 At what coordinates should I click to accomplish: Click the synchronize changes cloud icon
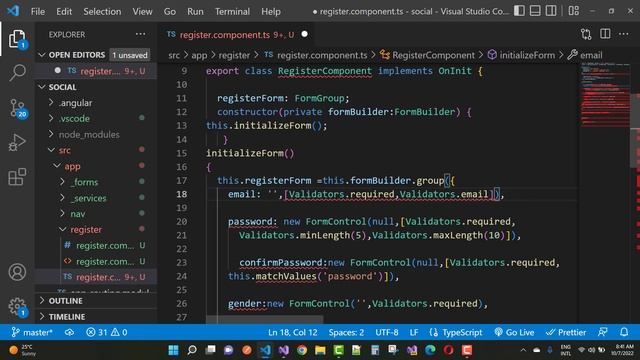(x=69, y=332)
